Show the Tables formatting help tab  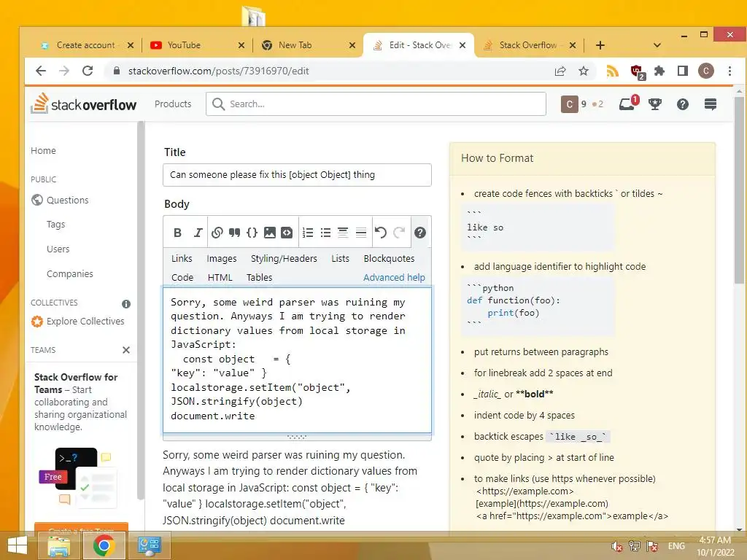point(259,277)
